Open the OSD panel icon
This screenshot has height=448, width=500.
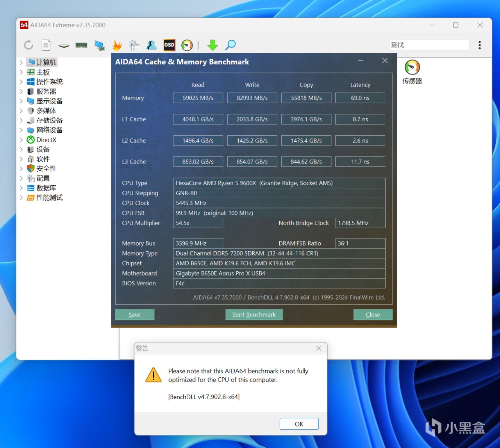[169, 45]
